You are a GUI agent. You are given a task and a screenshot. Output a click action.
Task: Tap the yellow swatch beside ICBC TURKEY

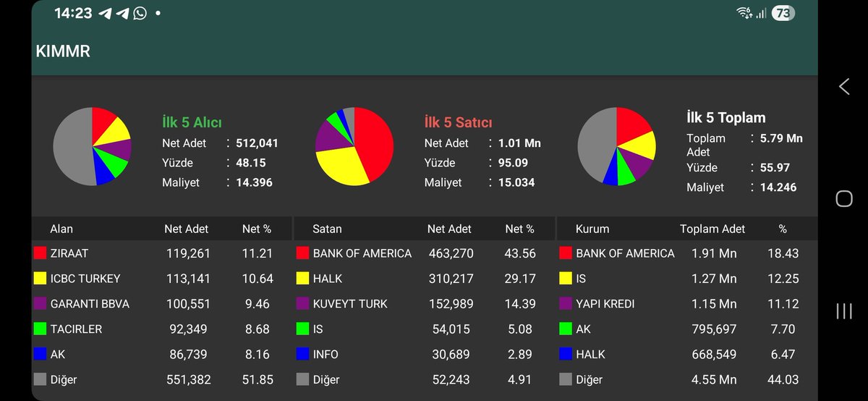pyautogui.click(x=40, y=279)
